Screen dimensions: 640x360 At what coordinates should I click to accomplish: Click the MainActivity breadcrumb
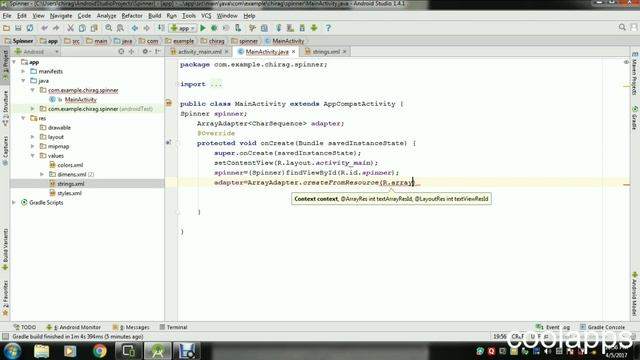(x=284, y=41)
